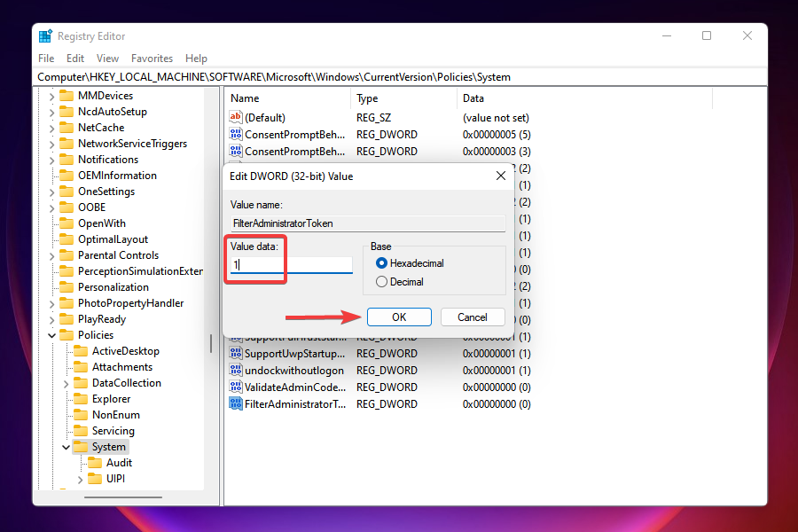Click the MMDevices folder icon

coord(66,96)
